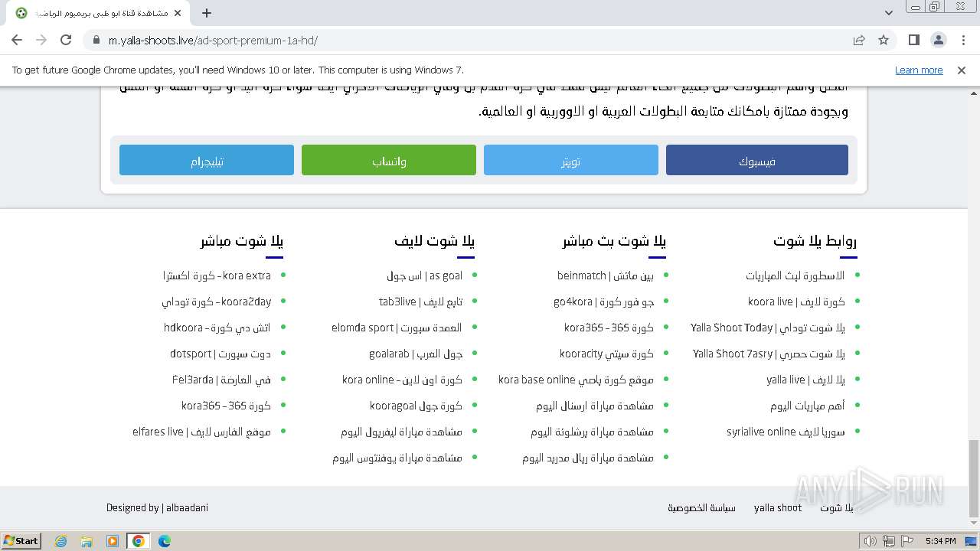The height and width of the screenshot is (551, 980).
Task: Open the Learn more link
Action: click(x=919, y=70)
